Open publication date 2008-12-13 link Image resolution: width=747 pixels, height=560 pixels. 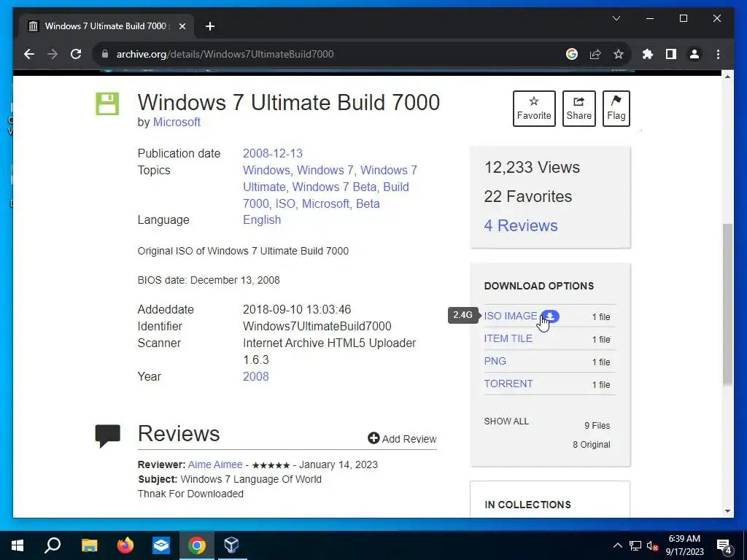pos(273,153)
